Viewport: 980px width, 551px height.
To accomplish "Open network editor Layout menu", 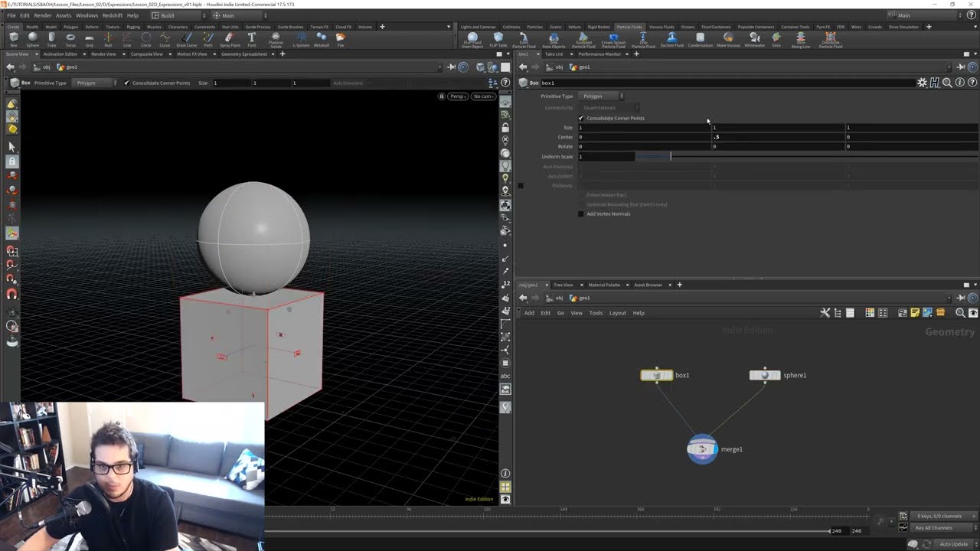I will pos(617,313).
